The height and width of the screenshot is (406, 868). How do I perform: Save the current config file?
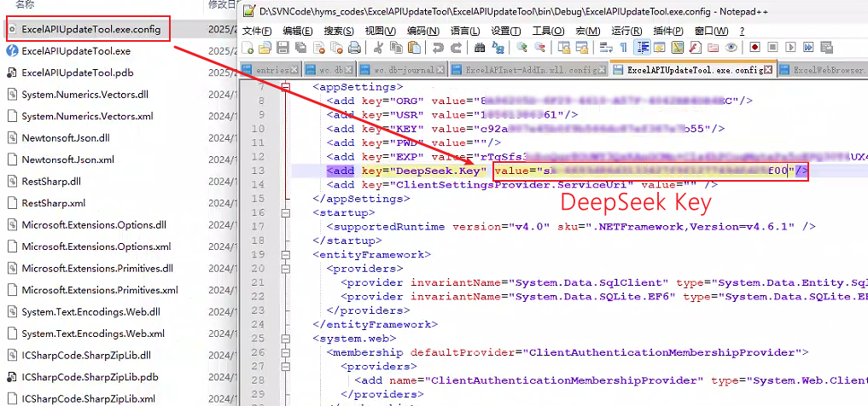(283, 48)
